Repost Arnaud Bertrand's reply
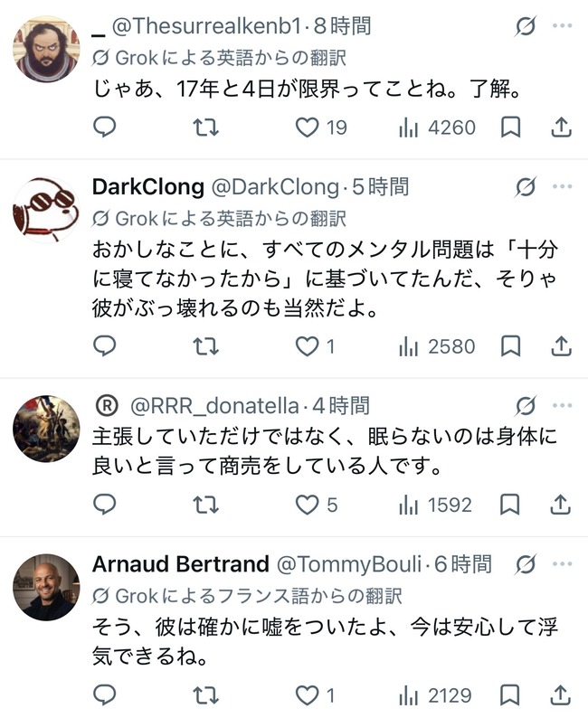Viewport: 588px width, 718px height. click(x=205, y=695)
